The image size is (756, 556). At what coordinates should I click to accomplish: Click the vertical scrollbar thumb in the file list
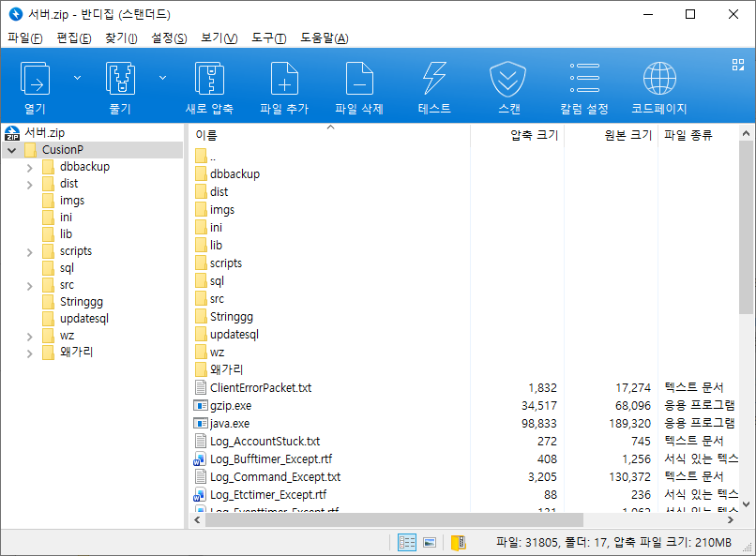(x=746, y=228)
